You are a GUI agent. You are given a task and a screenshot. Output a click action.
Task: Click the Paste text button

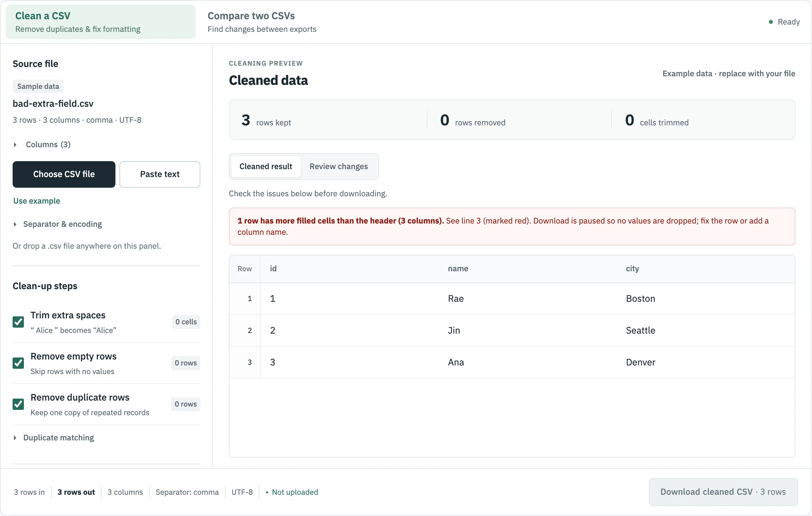pyautogui.click(x=160, y=174)
